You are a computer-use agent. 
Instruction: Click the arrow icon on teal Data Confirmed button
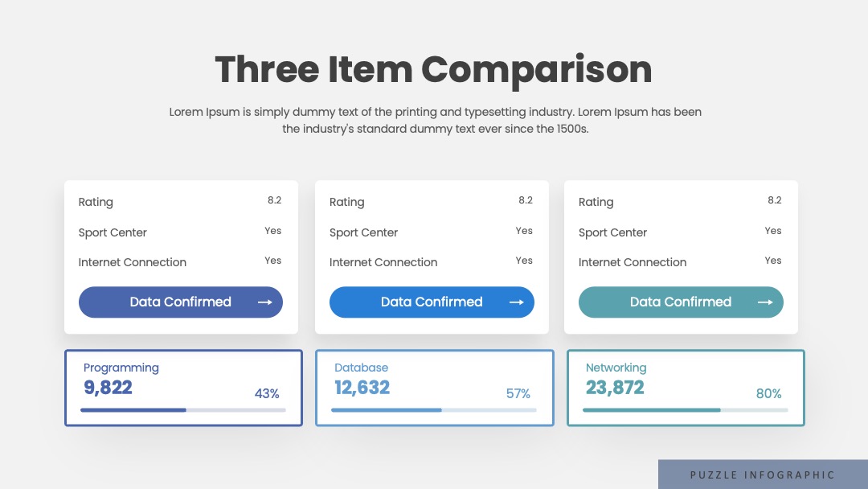766,302
